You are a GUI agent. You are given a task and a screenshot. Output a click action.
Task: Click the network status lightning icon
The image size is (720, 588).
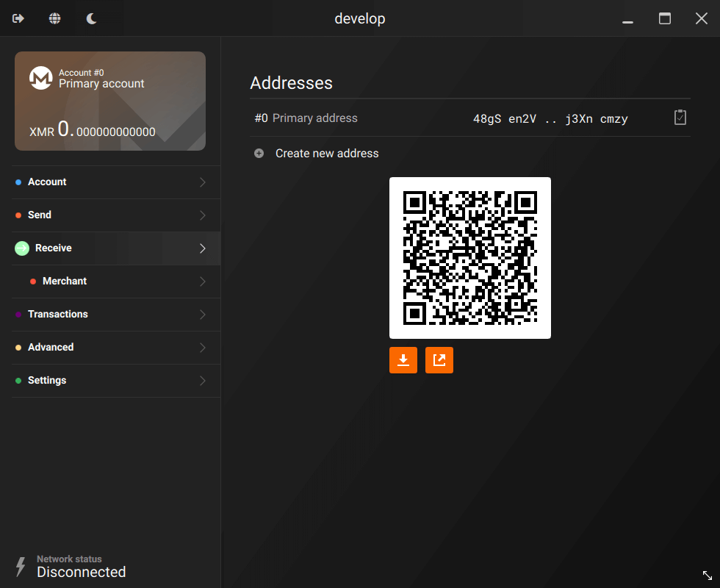(21, 565)
